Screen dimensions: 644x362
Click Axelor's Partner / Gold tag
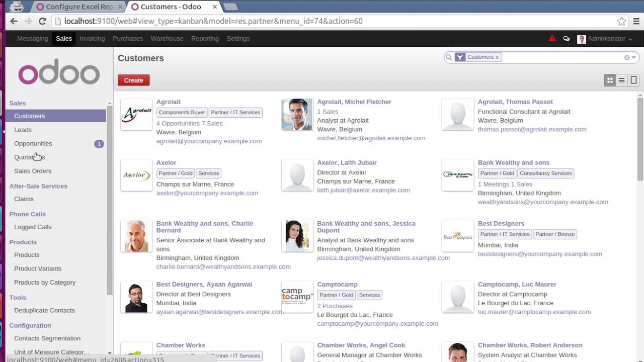click(176, 173)
